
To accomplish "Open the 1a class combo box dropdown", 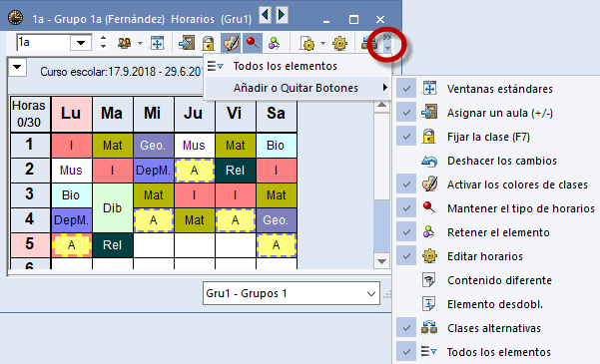I will (81, 43).
